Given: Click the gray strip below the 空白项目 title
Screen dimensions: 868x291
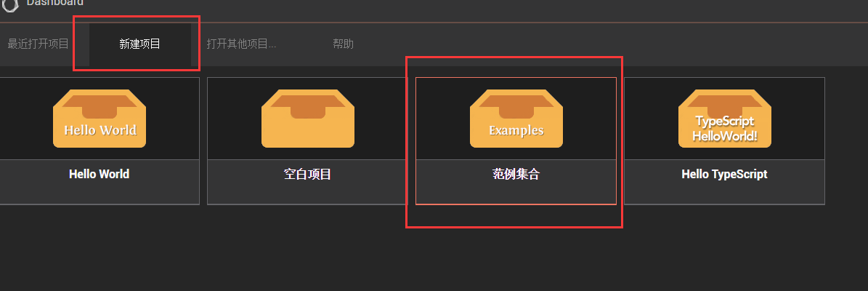Looking at the screenshot, I should (308, 193).
